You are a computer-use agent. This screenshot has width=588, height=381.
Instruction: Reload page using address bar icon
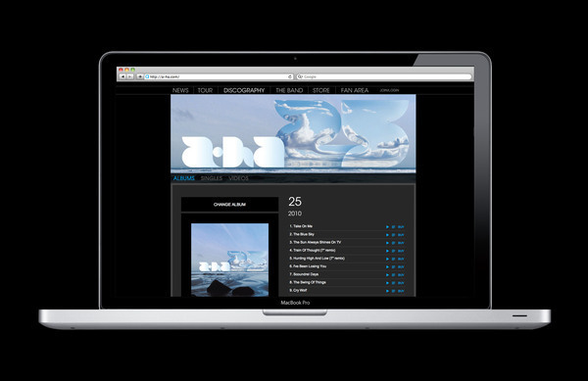290,76
